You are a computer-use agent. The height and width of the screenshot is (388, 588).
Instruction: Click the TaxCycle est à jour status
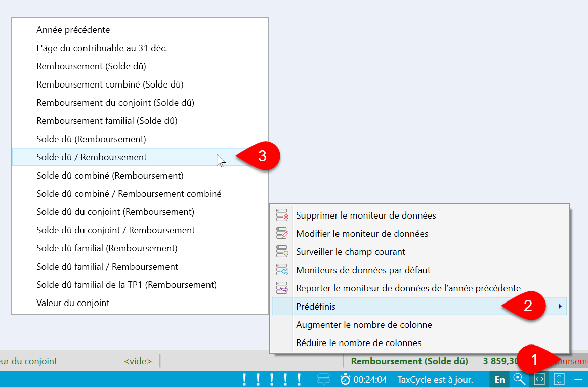point(435,380)
